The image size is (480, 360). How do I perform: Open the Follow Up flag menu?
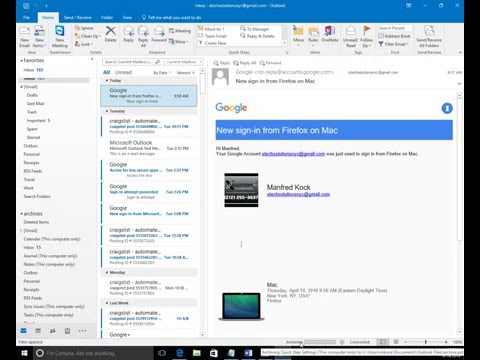(x=366, y=37)
